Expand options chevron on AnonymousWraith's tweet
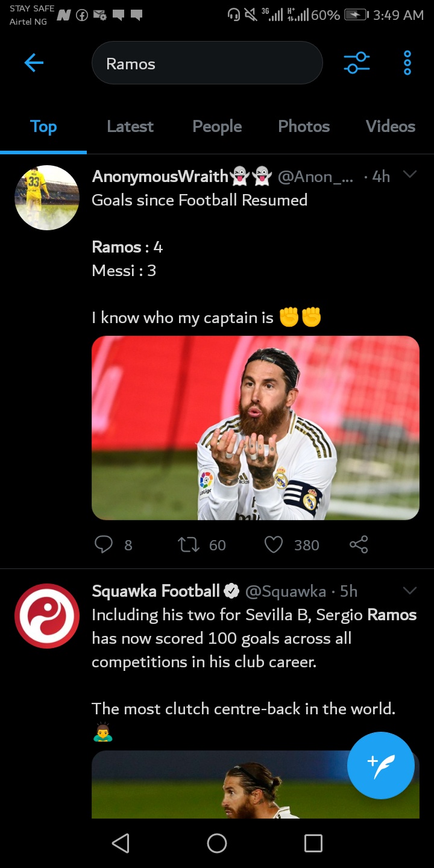Viewport: 434px width, 868px height. pos(410,175)
